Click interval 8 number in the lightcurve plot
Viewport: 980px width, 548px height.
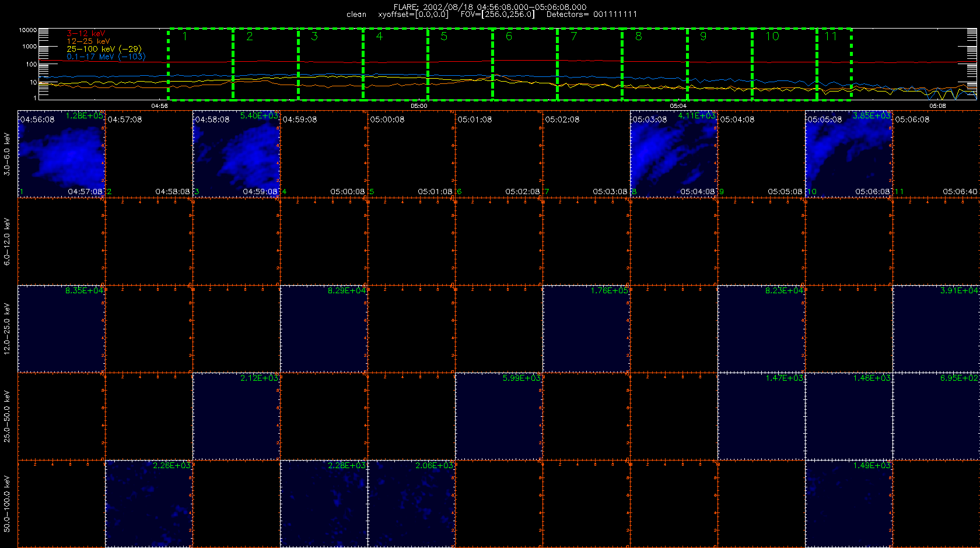pos(639,37)
